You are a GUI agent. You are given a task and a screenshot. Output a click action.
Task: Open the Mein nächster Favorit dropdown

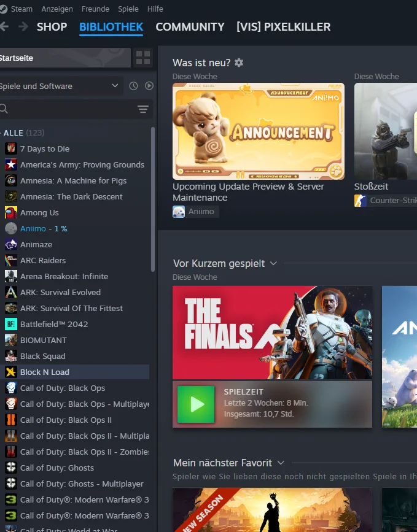(281, 463)
